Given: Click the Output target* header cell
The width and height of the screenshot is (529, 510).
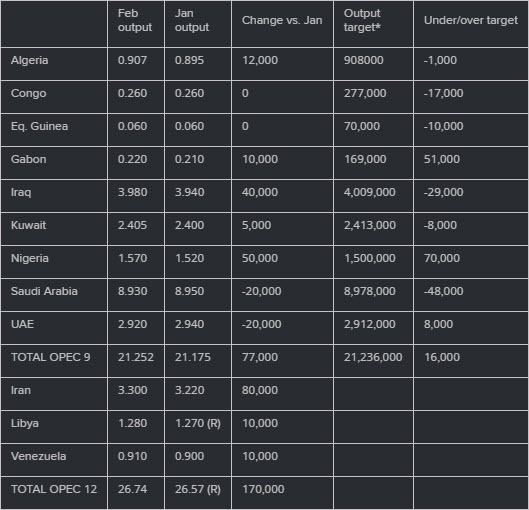Looking at the screenshot, I should pyautogui.click(x=362, y=20).
